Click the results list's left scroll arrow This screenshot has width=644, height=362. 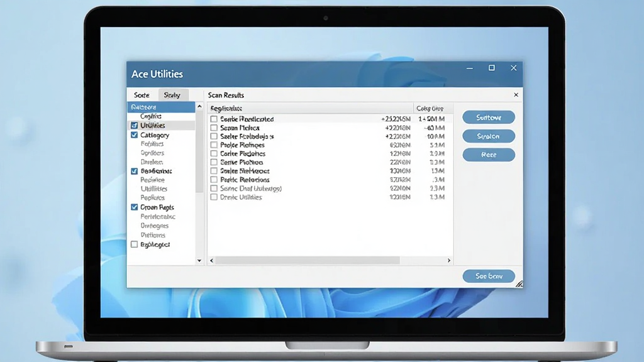[x=211, y=261]
